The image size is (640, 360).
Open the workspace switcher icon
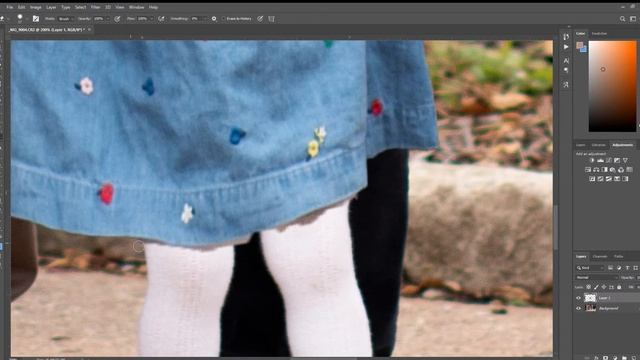pyautogui.click(x=633, y=19)
